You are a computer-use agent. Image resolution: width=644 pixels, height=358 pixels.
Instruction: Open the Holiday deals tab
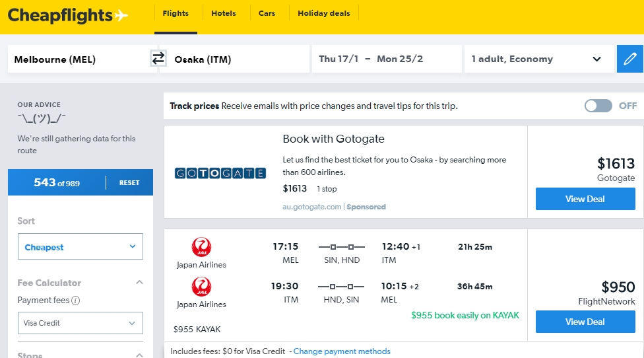pyautogui.click(x=324, y=13)
